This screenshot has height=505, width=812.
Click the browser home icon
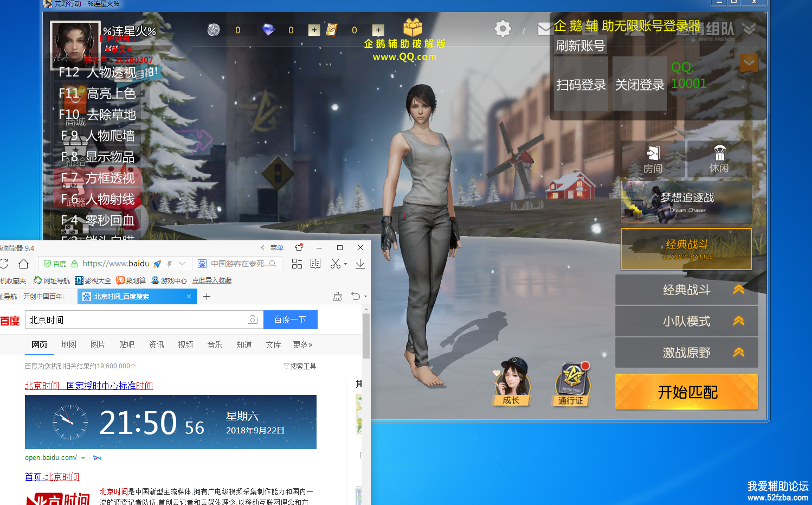(x=23, y=264)
